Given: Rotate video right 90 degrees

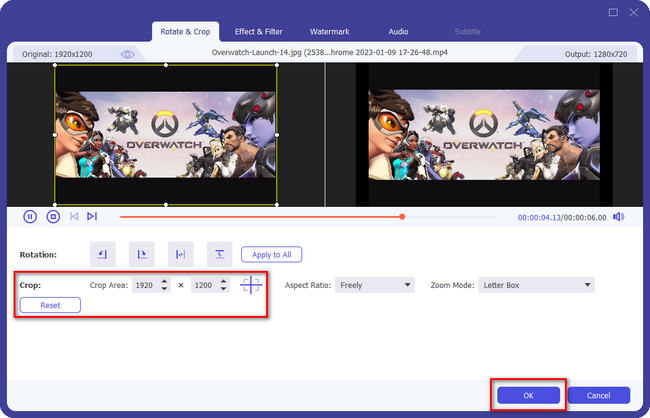Looking at the screenshot, I should pyautogui.click(x=141, y=254).
